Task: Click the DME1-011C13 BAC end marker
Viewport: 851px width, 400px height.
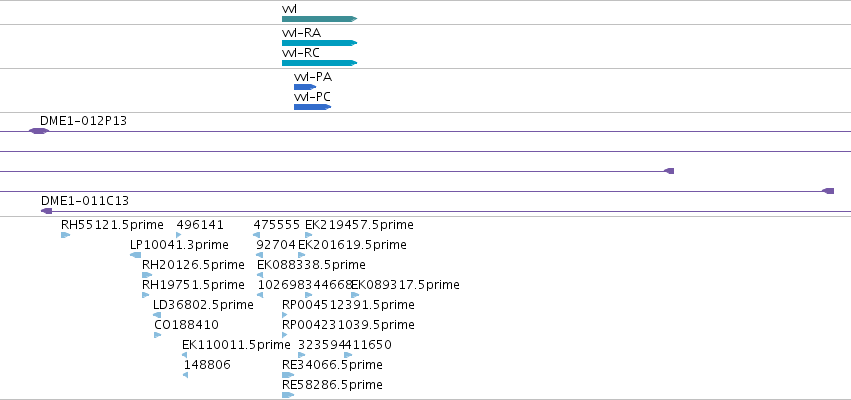Action: point(47,211)
